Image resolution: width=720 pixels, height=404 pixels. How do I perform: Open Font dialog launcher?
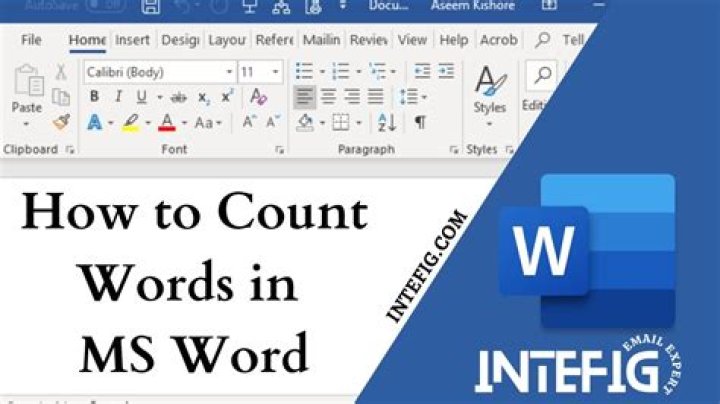tap(280, 150)
